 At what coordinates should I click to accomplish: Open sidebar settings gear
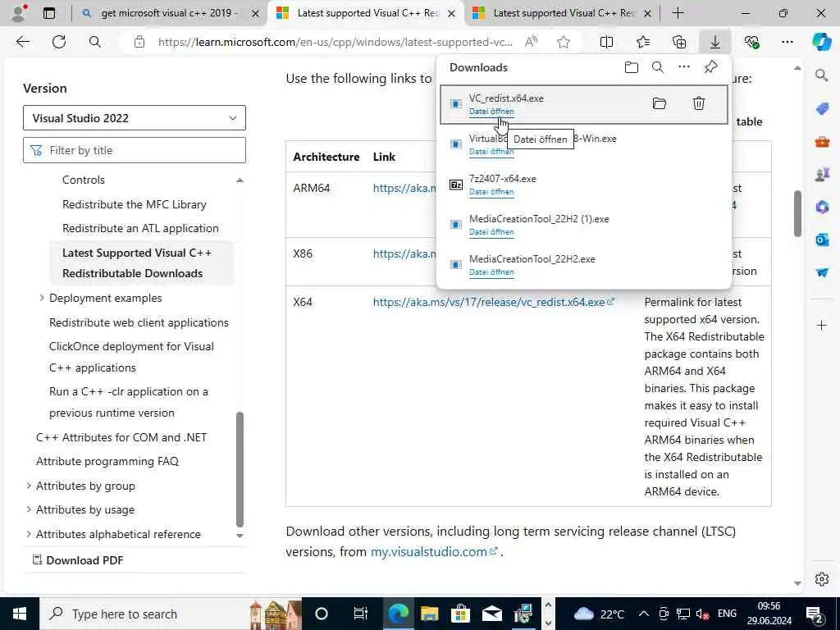[822, 579]
